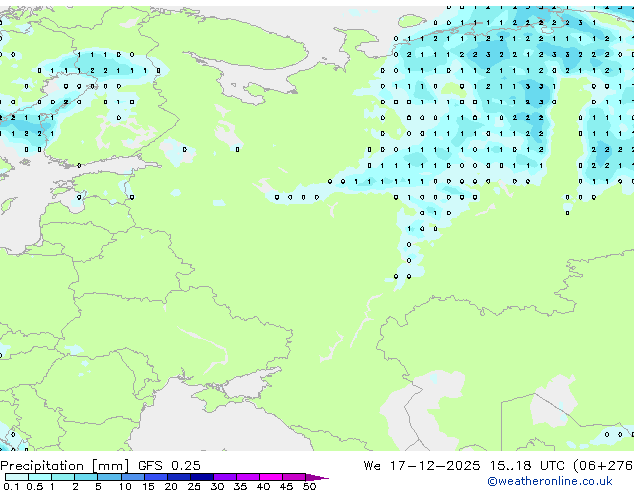
Task: Select the 2–5 mm legend color box
Action: (86, 477)
